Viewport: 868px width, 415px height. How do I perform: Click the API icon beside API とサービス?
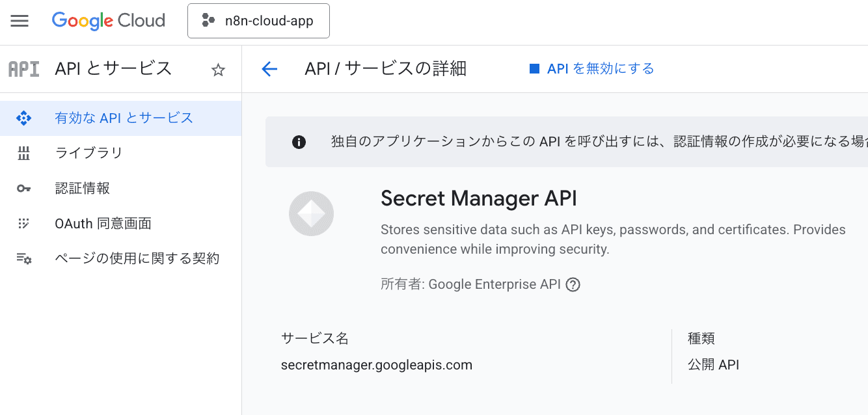pos(24,69)
